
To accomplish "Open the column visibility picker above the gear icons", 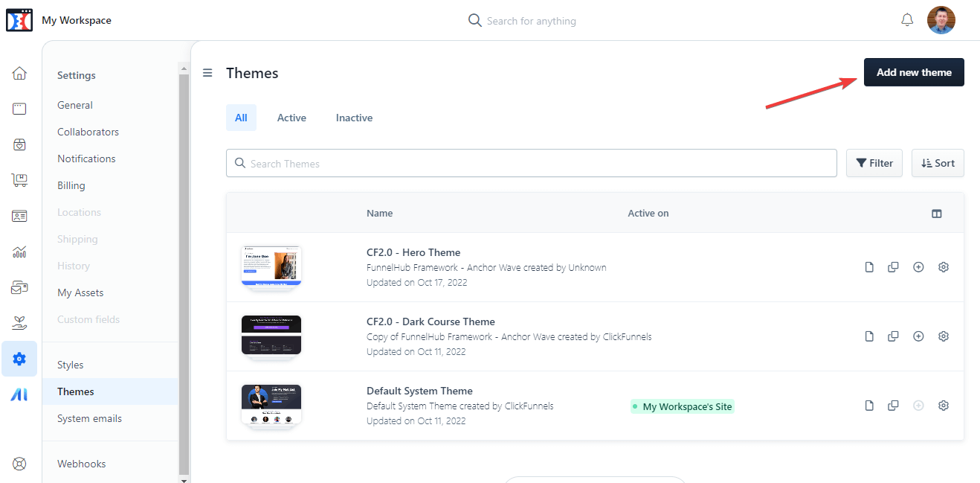I will point(937,213).
